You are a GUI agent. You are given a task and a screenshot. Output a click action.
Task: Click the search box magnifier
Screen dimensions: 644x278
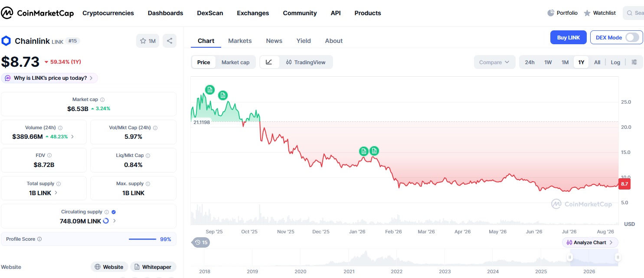pyautogui.click(x=630, y=13)
